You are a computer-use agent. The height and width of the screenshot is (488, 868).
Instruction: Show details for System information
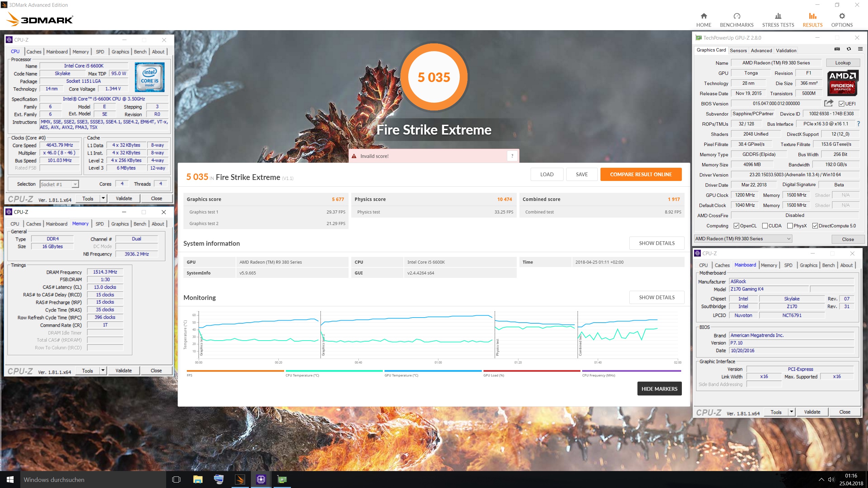(657, 243)
